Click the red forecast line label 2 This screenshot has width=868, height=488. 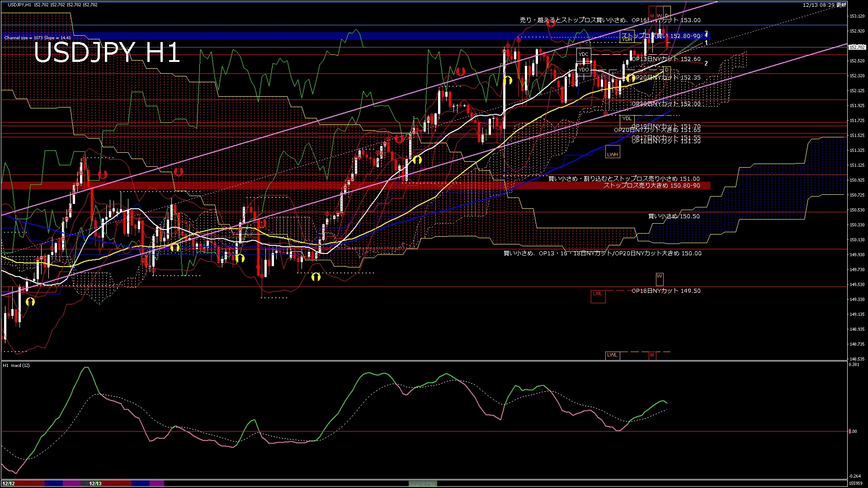(706, 63)
